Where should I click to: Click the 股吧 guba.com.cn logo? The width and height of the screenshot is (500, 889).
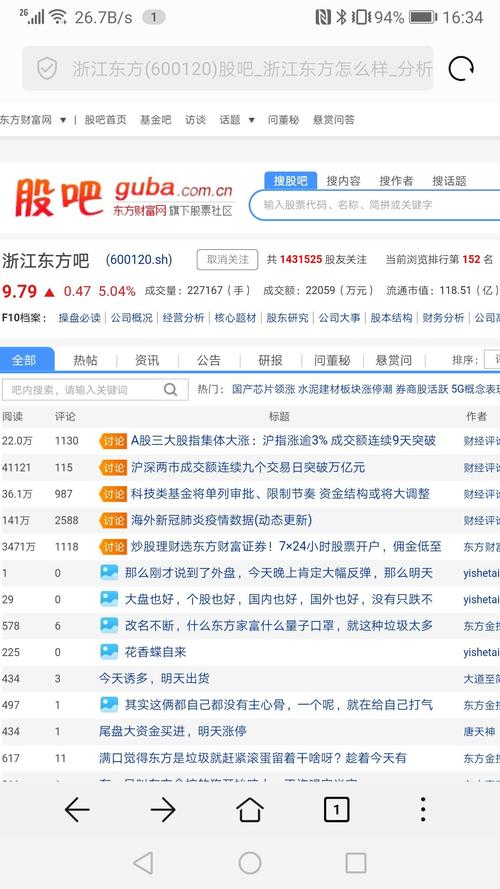[x=124, y=197]
